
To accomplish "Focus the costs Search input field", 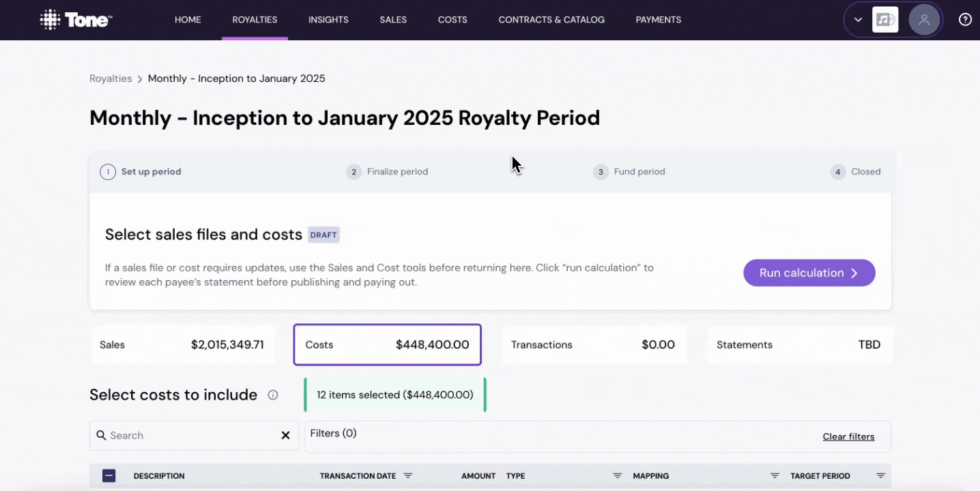I will [194, 435].
